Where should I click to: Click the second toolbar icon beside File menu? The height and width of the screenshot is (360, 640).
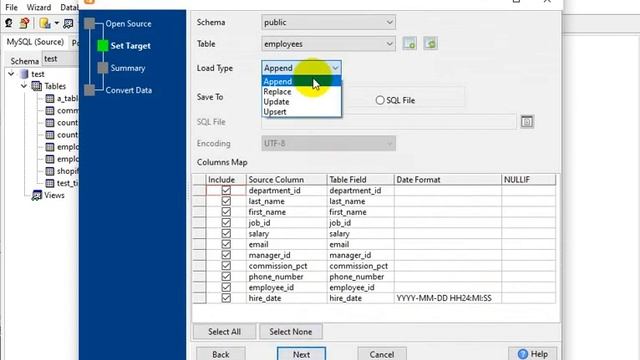pyautogui.click(x=24, y=23)
